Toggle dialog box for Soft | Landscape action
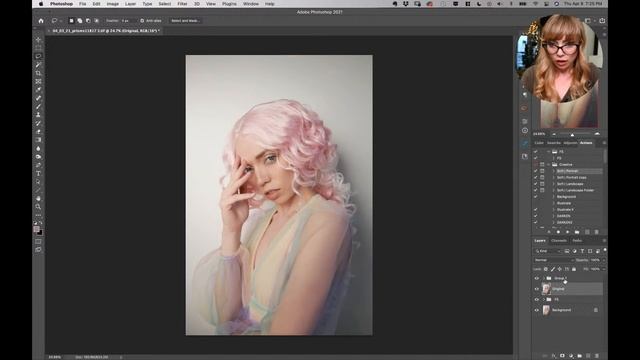Viewport: 640px width, 360px height. 542,184
